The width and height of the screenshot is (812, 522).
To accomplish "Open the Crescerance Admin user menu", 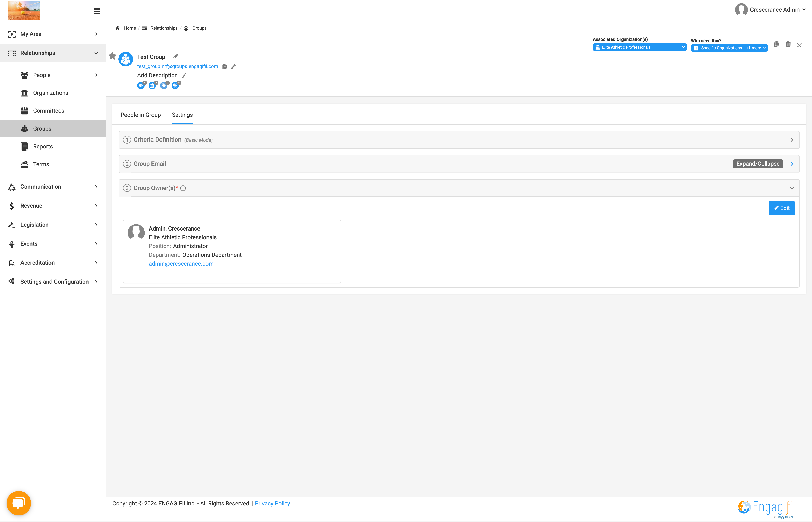I will coord(770,9).
